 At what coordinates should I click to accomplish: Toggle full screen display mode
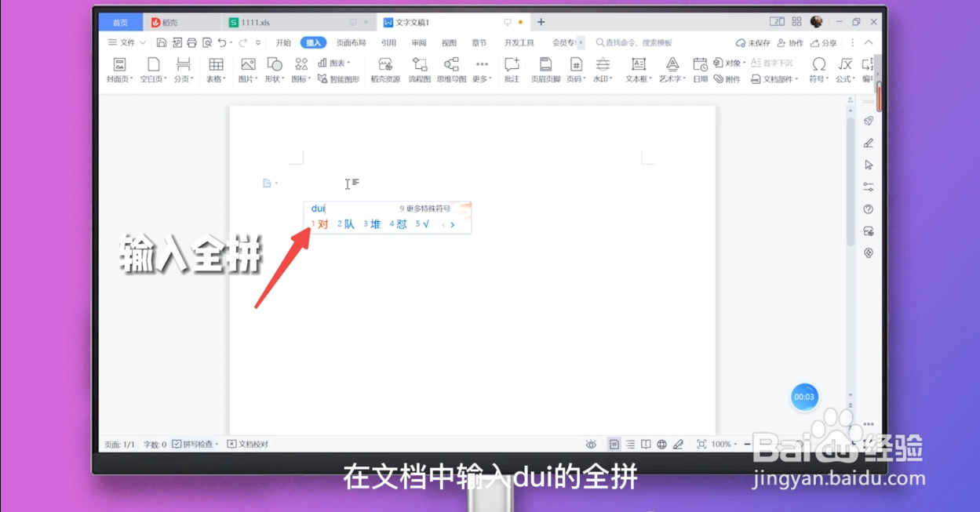point(701,444)
